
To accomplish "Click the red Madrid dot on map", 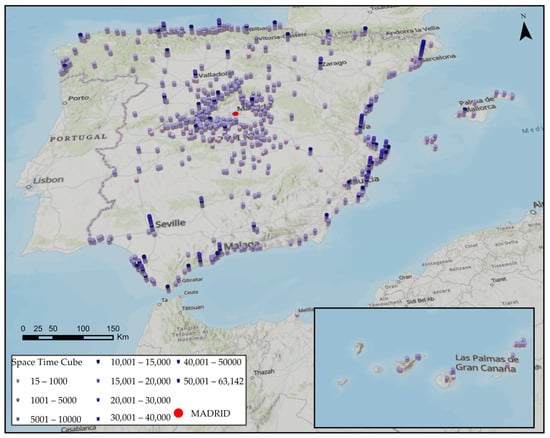I will pos(235,114).
